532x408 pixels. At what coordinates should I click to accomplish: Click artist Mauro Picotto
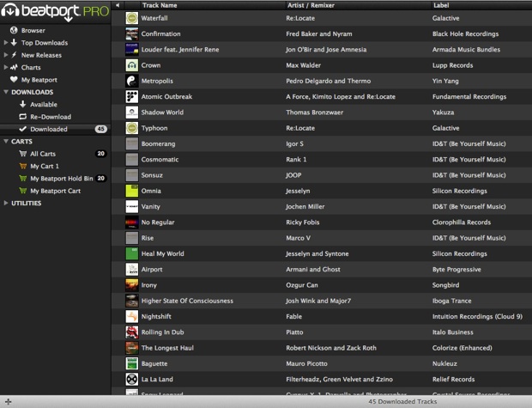(306, 363)
